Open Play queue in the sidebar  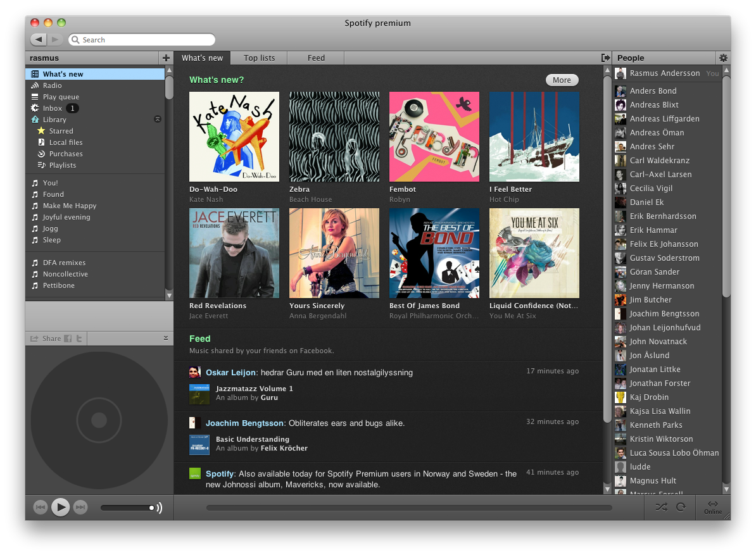coord(95,97)
